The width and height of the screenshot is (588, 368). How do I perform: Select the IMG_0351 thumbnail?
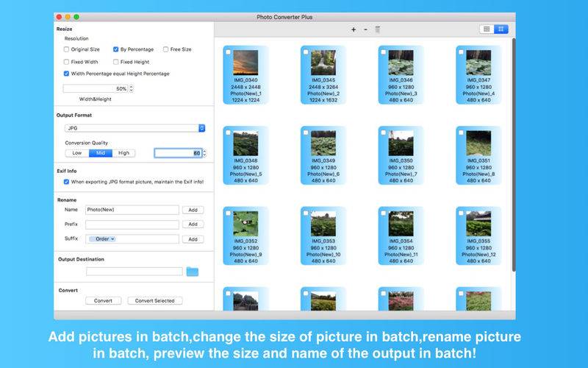(x=478, y=143)
